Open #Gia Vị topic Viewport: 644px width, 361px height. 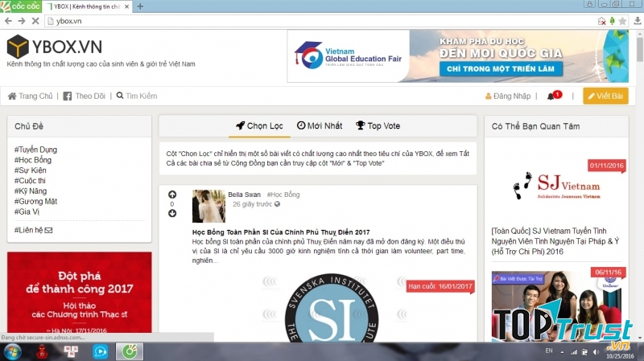[x=27, y=211]
